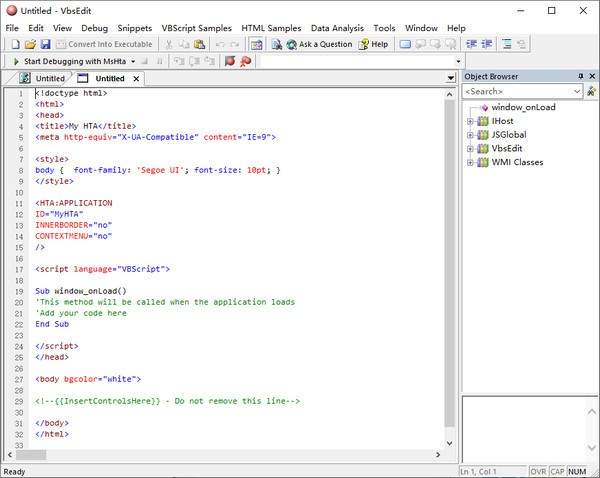Open the Object Browser search dropdown

coord(577,91)
